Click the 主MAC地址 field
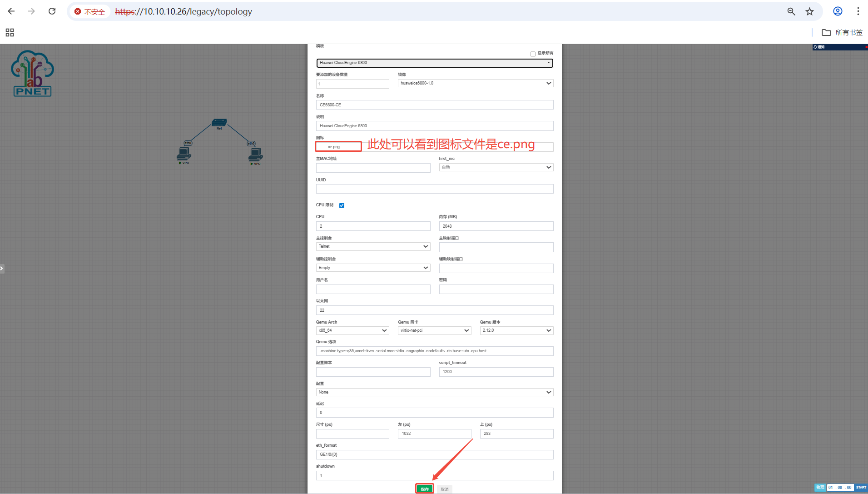 [373, 168]
